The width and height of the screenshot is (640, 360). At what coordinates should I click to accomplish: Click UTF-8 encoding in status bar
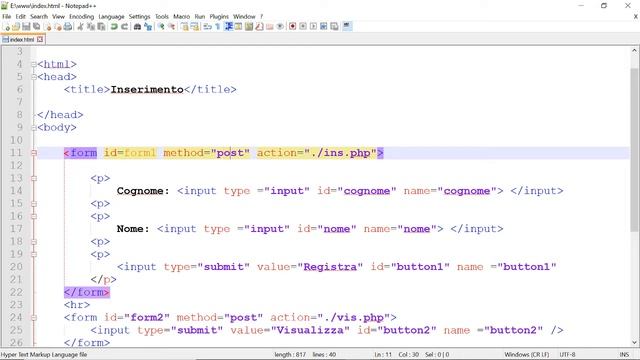pyautogui.click(x=567, y=355)
